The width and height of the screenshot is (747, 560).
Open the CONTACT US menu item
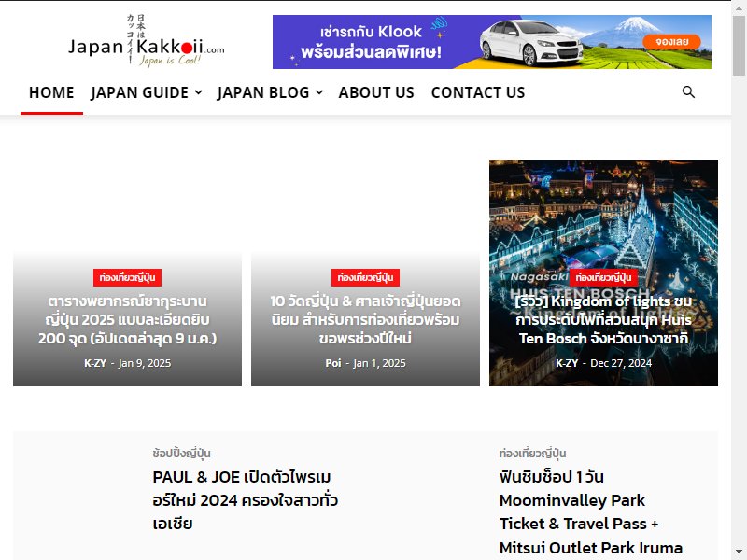[478, 92]
